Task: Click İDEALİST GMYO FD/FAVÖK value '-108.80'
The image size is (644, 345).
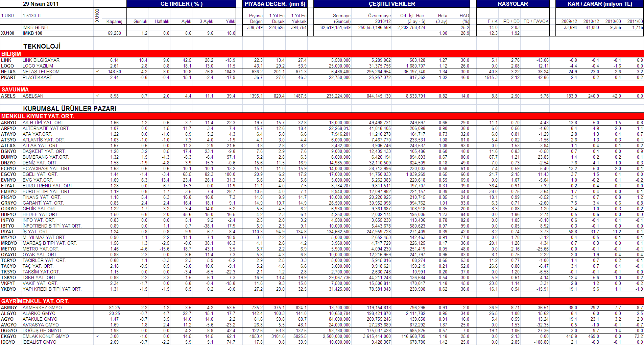Action: tap(542, 342)
